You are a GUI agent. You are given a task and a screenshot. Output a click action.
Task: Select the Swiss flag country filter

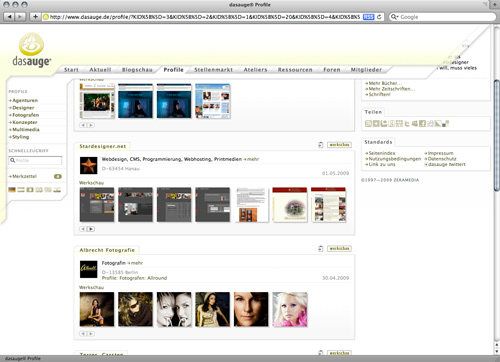[30, 190]
